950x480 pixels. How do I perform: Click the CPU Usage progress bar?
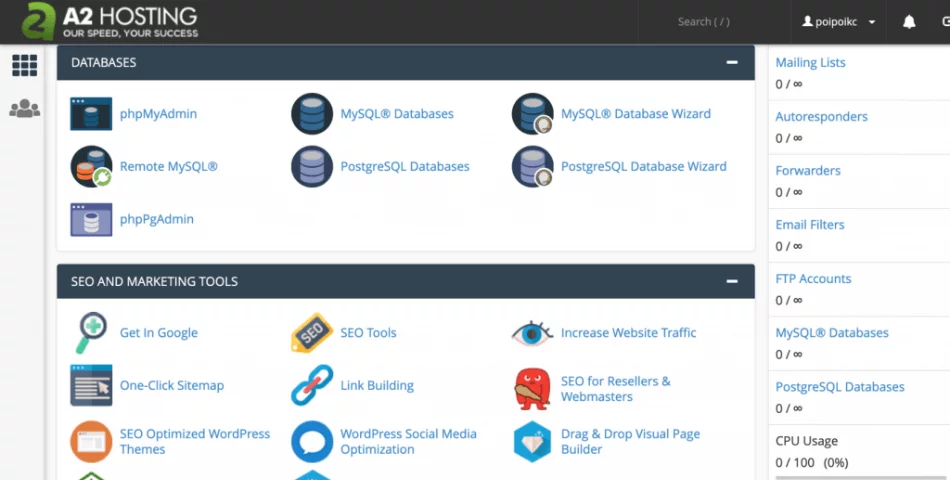(863, 478)
